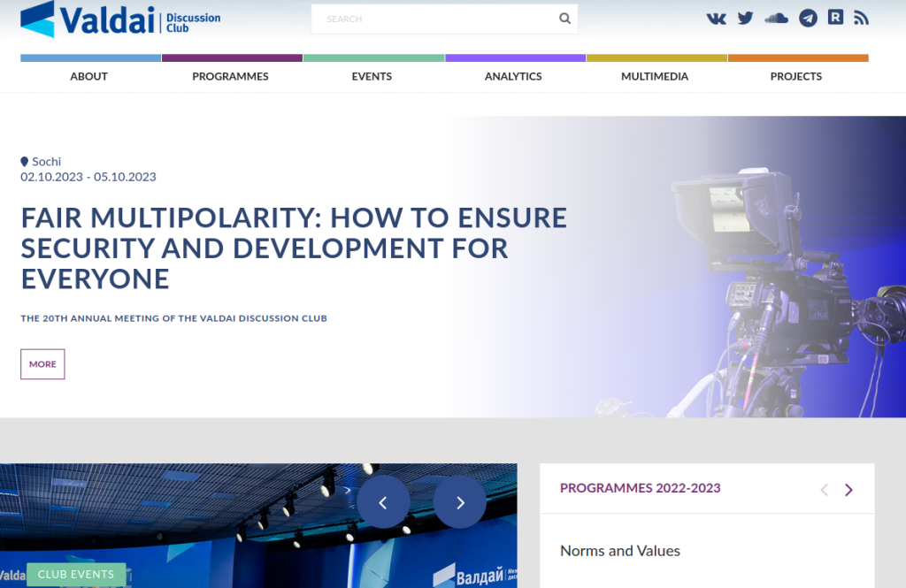Click the Sochi location pin icon

coord(24,162)
